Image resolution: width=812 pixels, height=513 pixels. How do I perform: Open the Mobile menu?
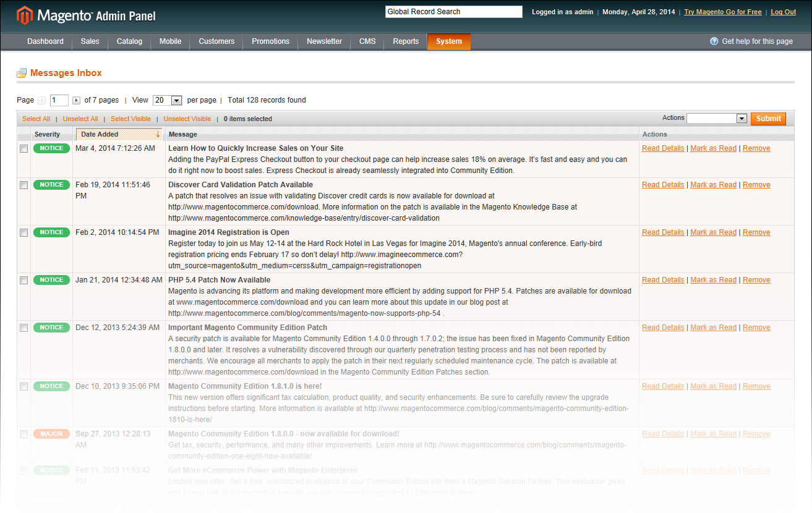(170, 41)
